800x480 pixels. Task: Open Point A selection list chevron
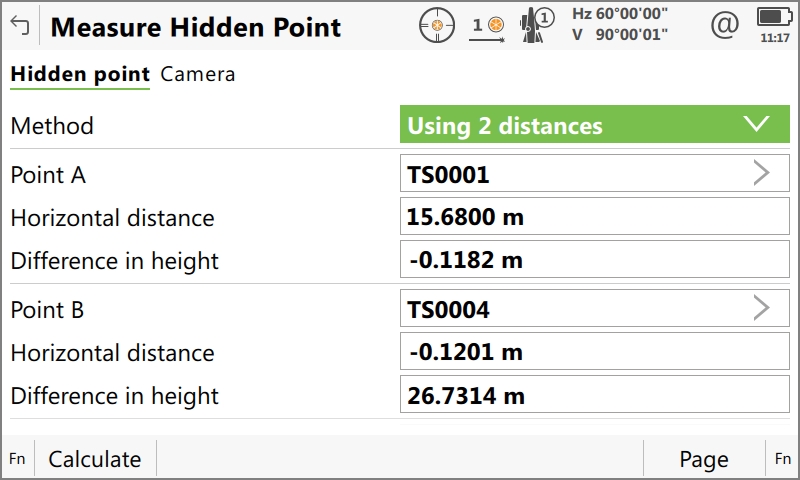coord(761,174)
